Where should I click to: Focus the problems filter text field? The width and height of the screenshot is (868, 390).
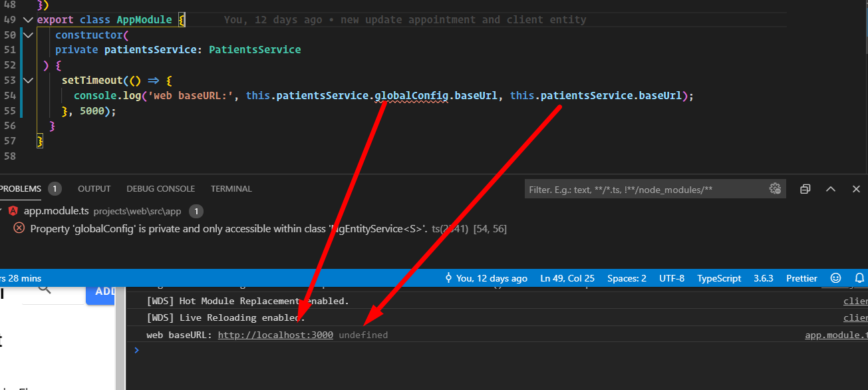tap(645, 189)
